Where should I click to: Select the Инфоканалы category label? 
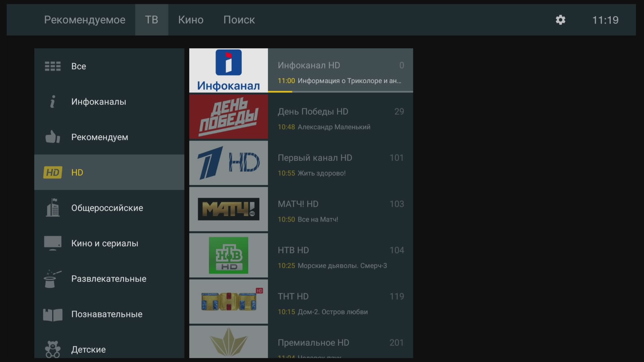99,102
